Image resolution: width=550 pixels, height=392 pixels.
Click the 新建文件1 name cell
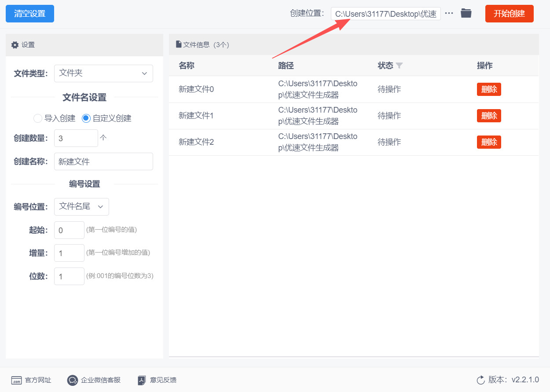pos(196,116)
